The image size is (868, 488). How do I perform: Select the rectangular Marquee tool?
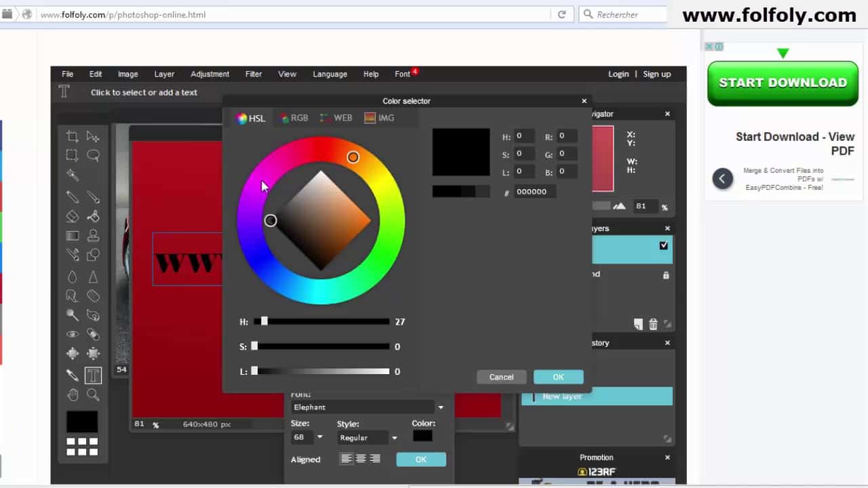(73, 155)
